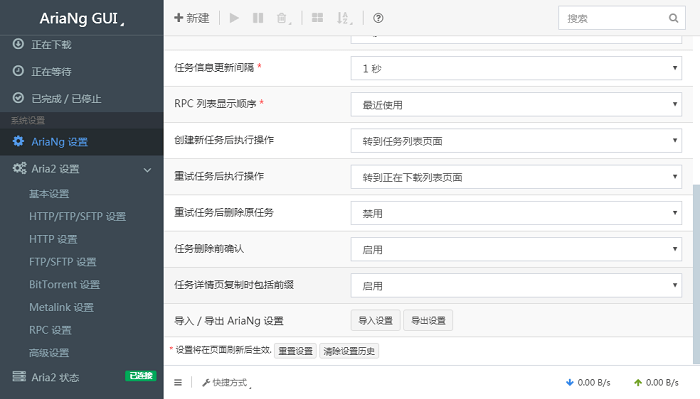
Task: Open 正在下载 downloading list
Action: coord(82,45)
